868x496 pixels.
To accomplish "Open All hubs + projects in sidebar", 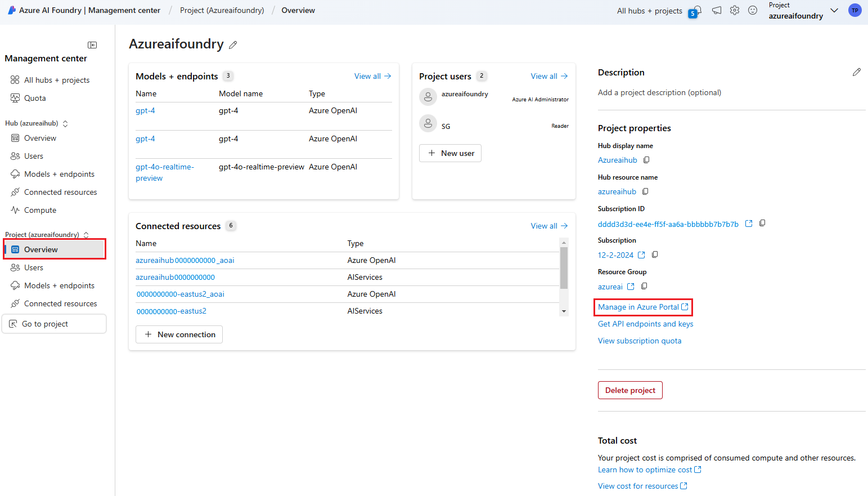I will (56, 80).
